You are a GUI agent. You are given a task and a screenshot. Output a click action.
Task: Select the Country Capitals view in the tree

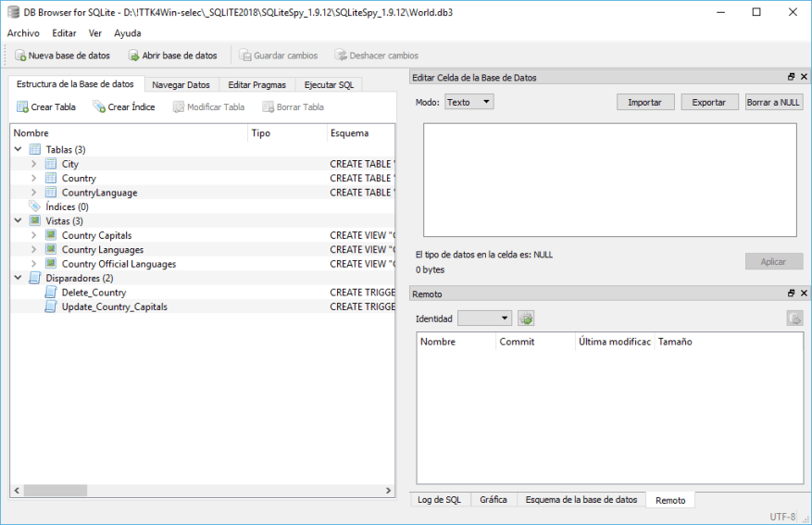point(96,235)
